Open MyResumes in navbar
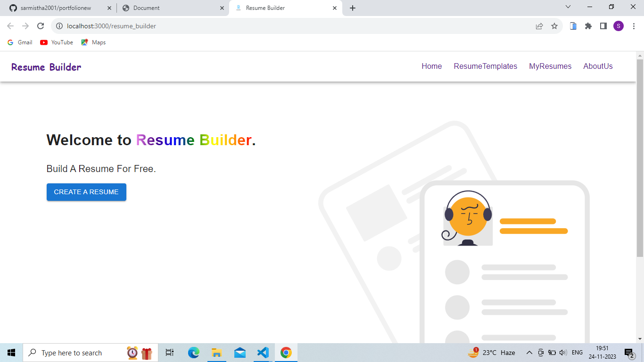Screen dimensions: 644x362 click(550, 66)
